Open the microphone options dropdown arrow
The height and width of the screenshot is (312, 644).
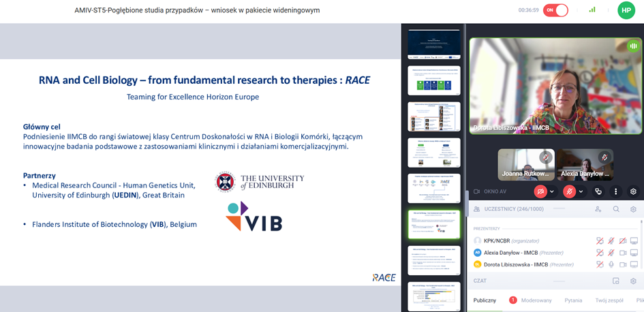[581, 191]
